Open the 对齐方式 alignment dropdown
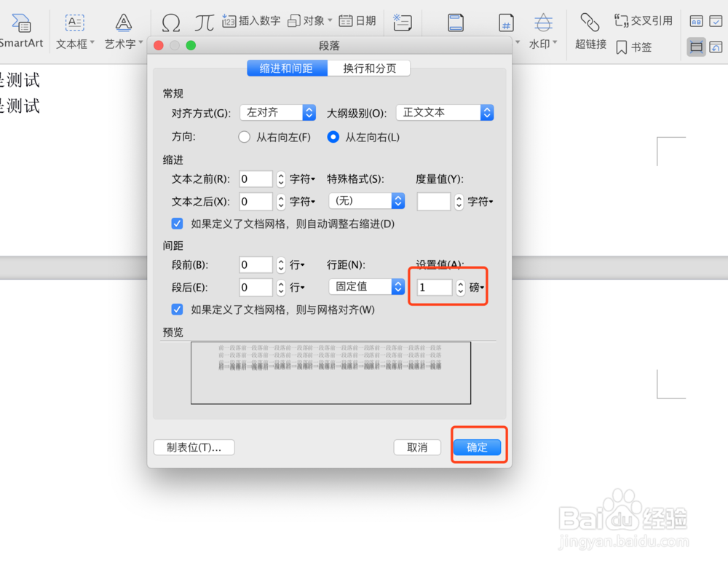The height and width of the screenshot is (566, 728). pos(277,112)
